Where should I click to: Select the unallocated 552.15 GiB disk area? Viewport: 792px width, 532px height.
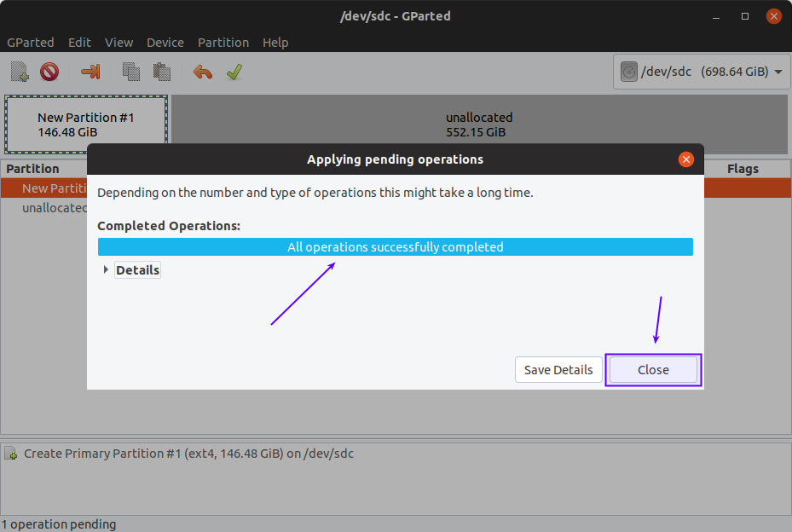tap(479, 124)
